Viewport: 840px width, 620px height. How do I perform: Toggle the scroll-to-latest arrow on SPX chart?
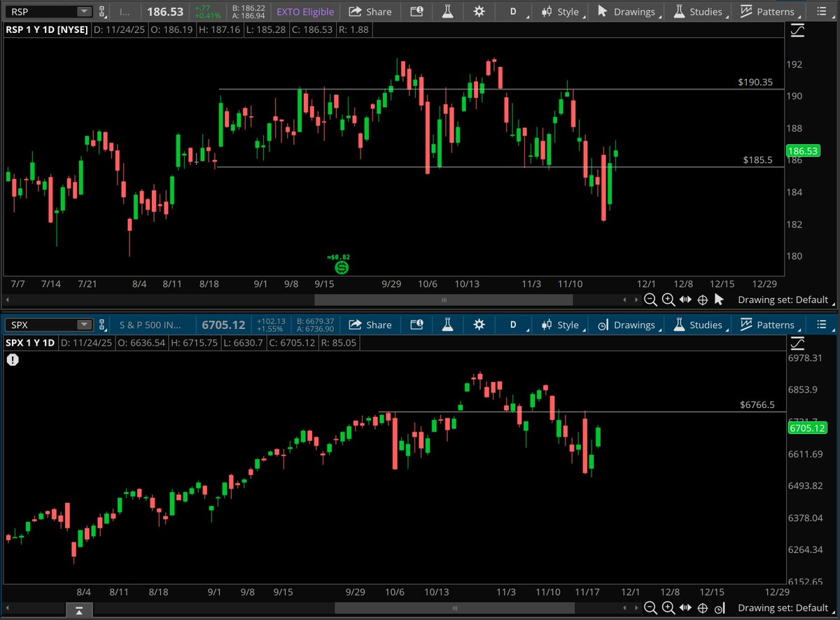click(79, 610)
